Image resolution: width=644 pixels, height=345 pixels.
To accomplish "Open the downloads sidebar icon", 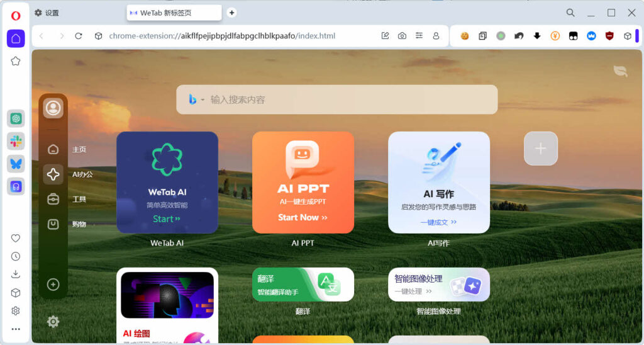I will coord(16,274).
